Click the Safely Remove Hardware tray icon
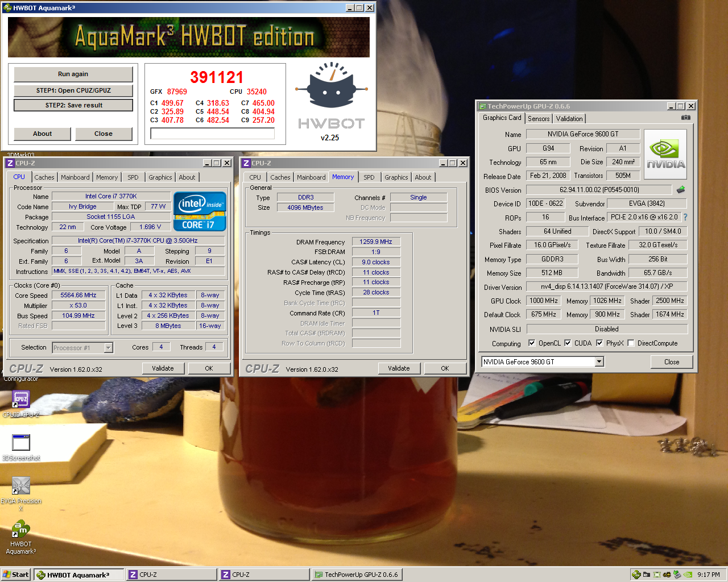 click(677, 575)
